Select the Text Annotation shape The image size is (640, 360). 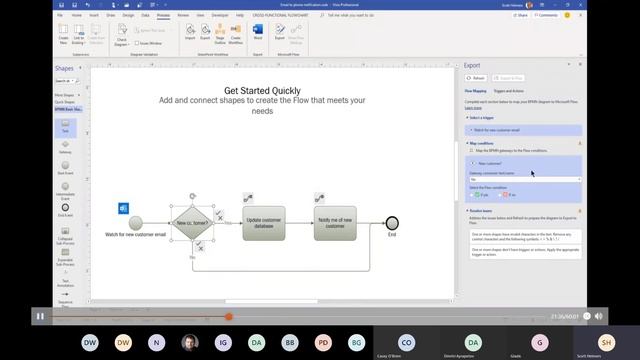pyautogui.click(x=65, y=279)
